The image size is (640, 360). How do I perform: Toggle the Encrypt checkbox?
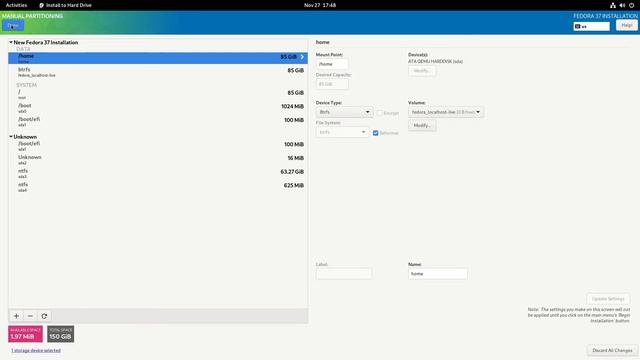pos(380,113)
